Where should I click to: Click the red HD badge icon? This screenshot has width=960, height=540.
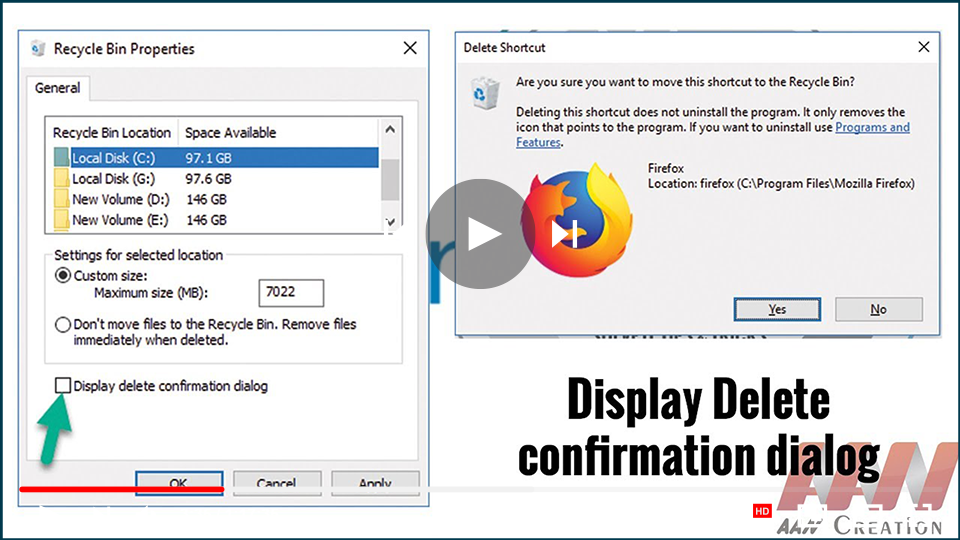point(762,511)
